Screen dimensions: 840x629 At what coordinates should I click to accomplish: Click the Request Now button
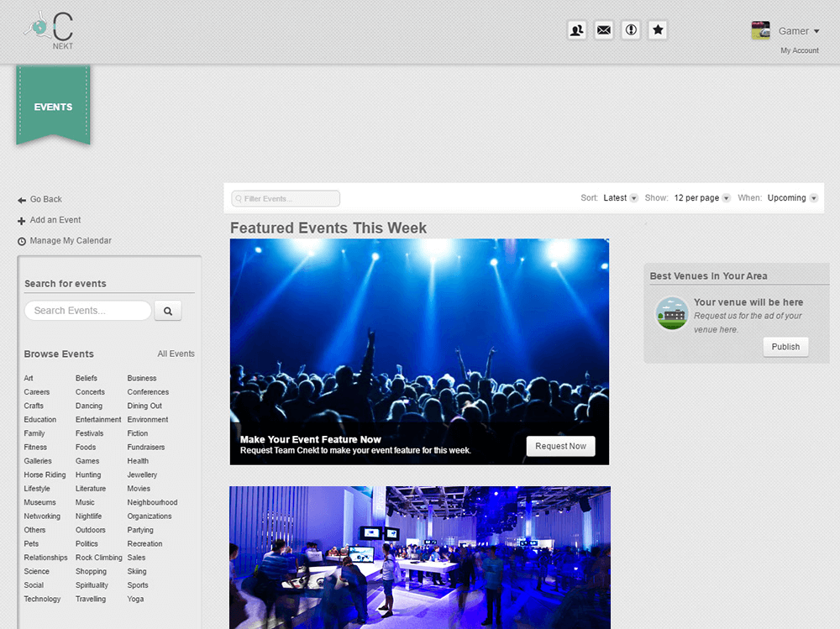(x=560, y=446)
